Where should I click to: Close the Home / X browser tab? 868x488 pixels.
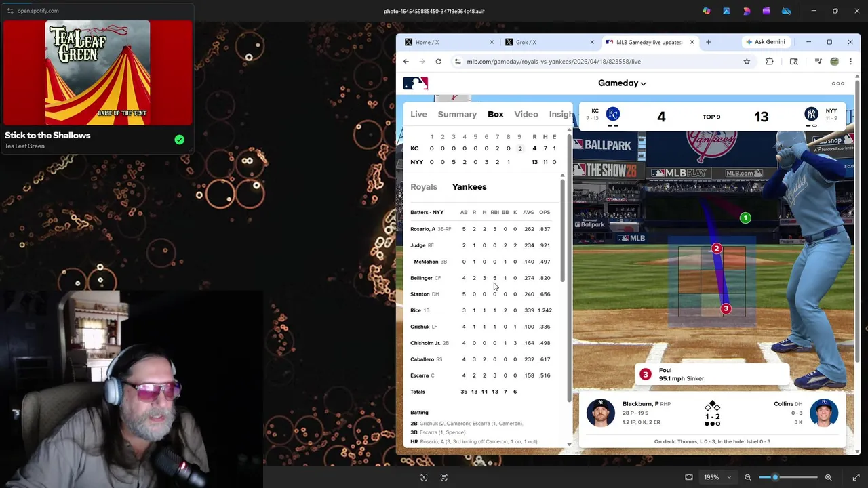492,42
